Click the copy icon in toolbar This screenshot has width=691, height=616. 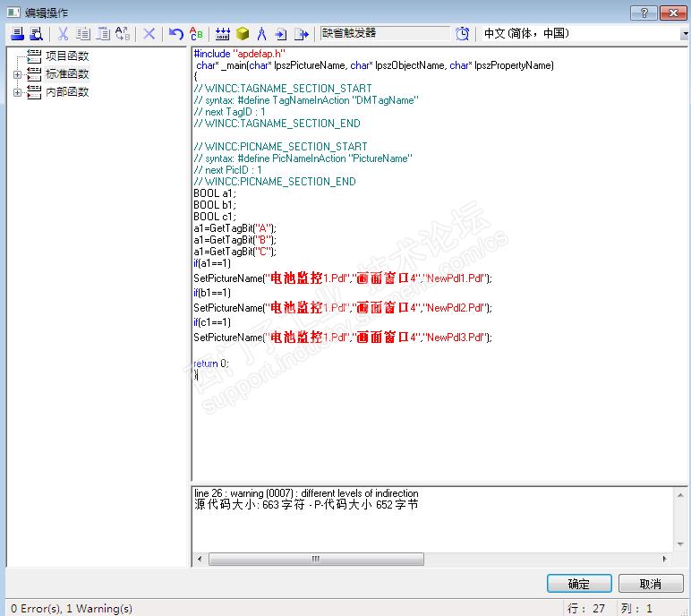coord(83,33)
